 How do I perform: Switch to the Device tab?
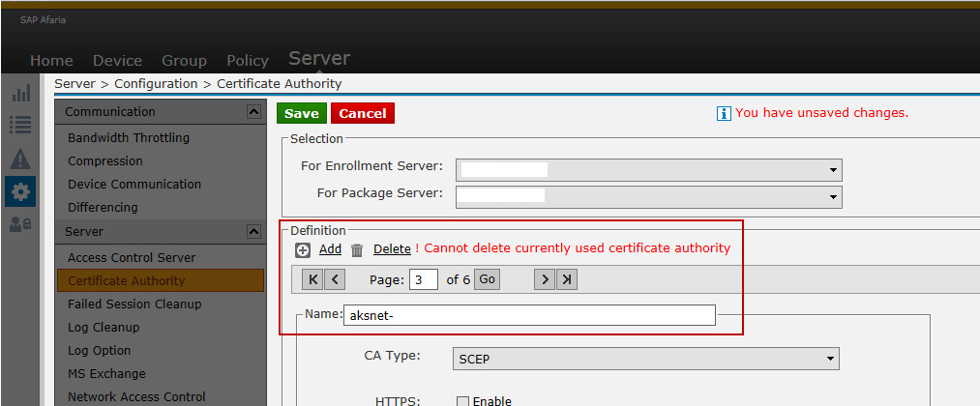(117, 61)
